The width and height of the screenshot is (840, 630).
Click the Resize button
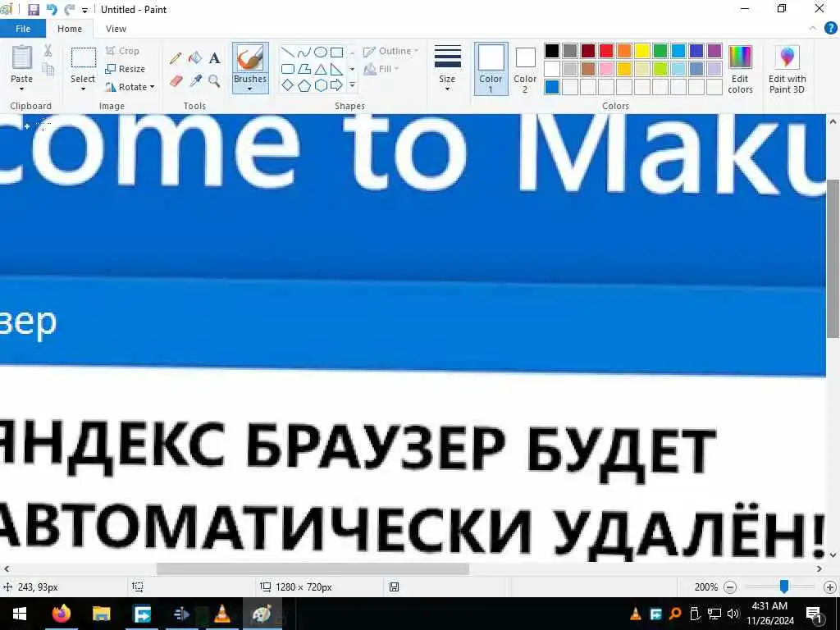tap(126, 69)
